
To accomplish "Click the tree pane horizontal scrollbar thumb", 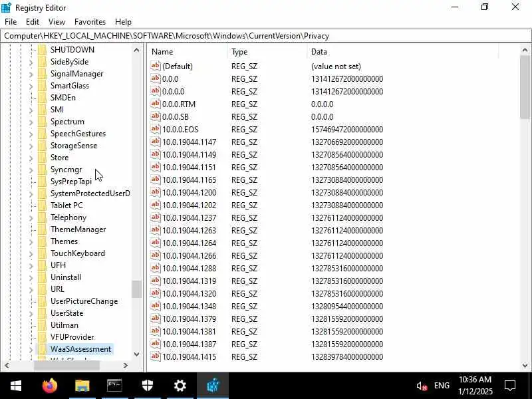I will [x=66, y=365].
